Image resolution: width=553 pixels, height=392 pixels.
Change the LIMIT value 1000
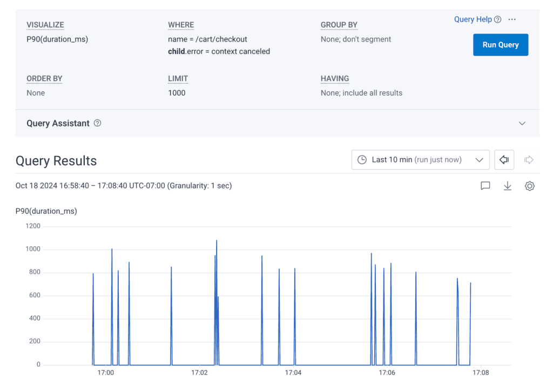pyautogui.click(x=177, y=93)
